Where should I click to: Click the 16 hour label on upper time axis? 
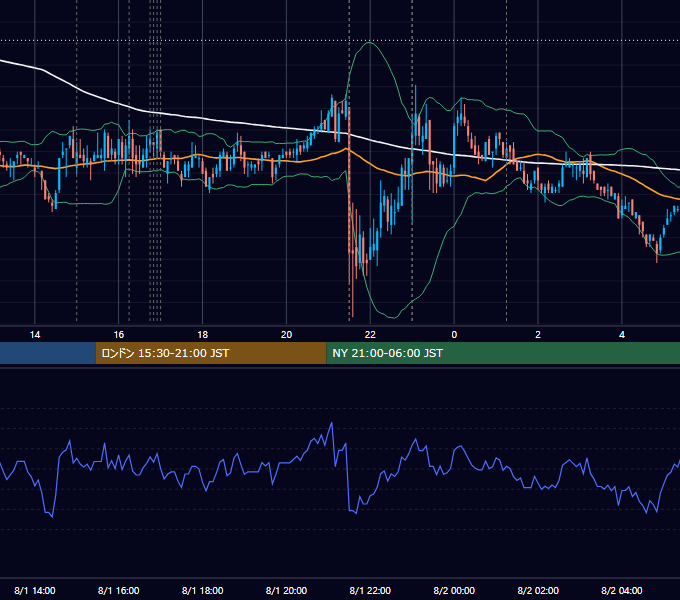coord(118,335)
